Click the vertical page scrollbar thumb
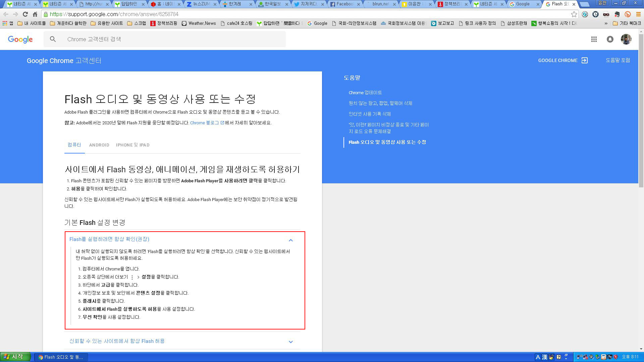 click(x=641, y=111)
